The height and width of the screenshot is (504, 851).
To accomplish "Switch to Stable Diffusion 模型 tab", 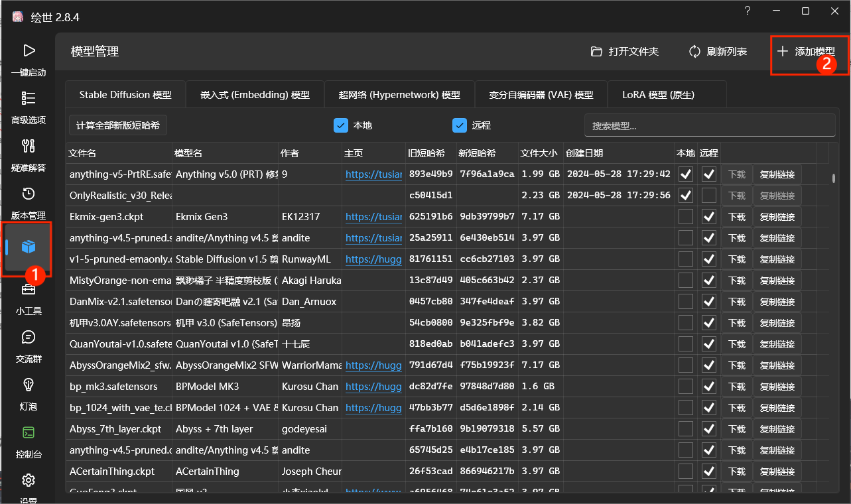I will 125,95.
